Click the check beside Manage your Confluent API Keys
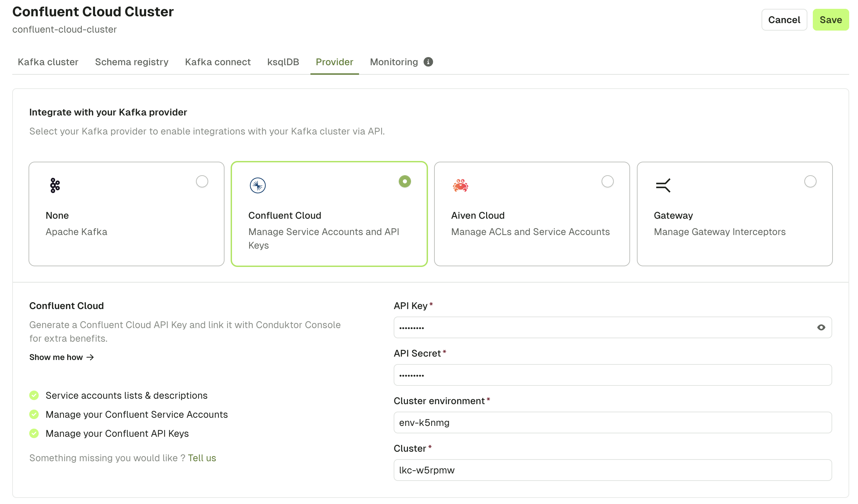The image size is (858, 504). (34, 433)
